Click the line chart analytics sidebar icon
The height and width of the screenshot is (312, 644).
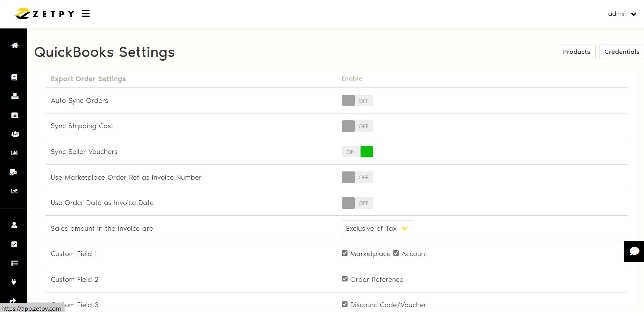[14, 191]
